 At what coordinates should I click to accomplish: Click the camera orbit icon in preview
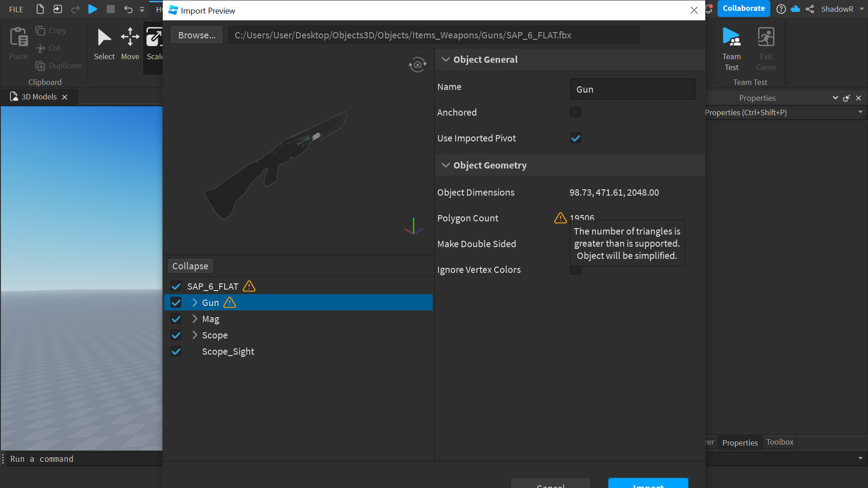[x=417, y=64]
